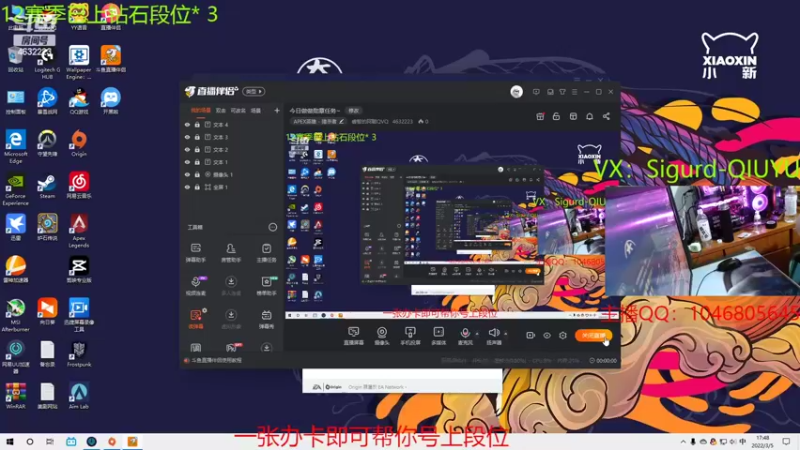
Task: Open the 房管助手 tool in the toolbox
Action: (231, 253)
